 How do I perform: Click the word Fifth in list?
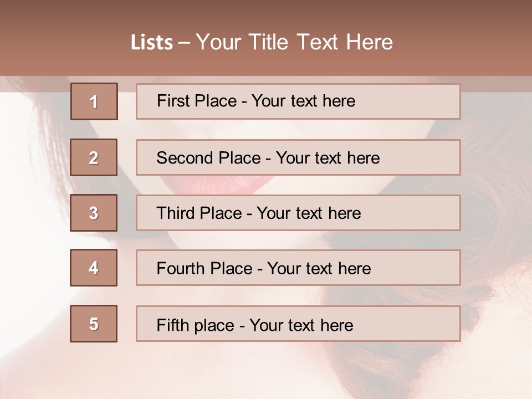(172, 325)
